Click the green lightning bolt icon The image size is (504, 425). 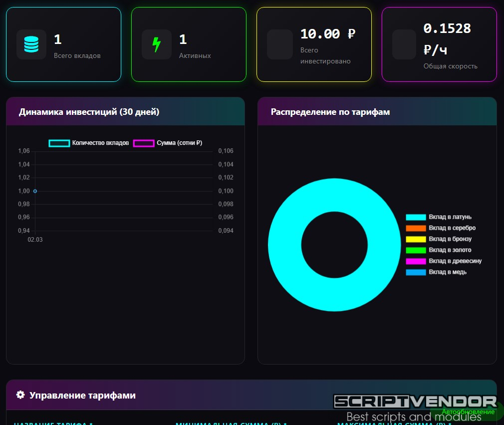pos(157,44)
